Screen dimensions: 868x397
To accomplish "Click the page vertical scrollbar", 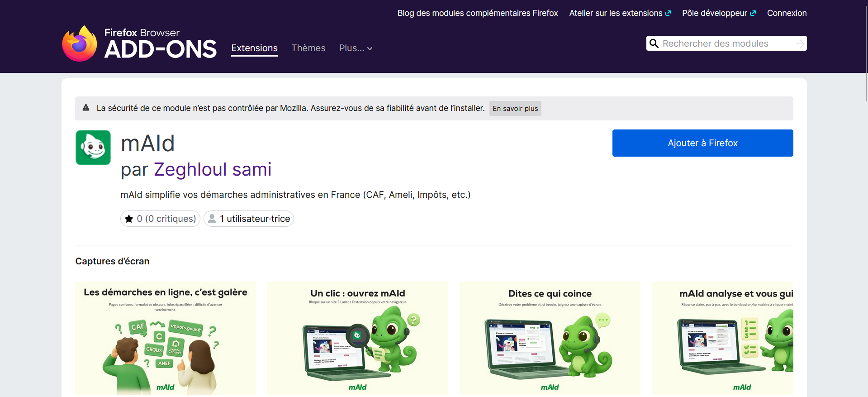I will 865,50.
